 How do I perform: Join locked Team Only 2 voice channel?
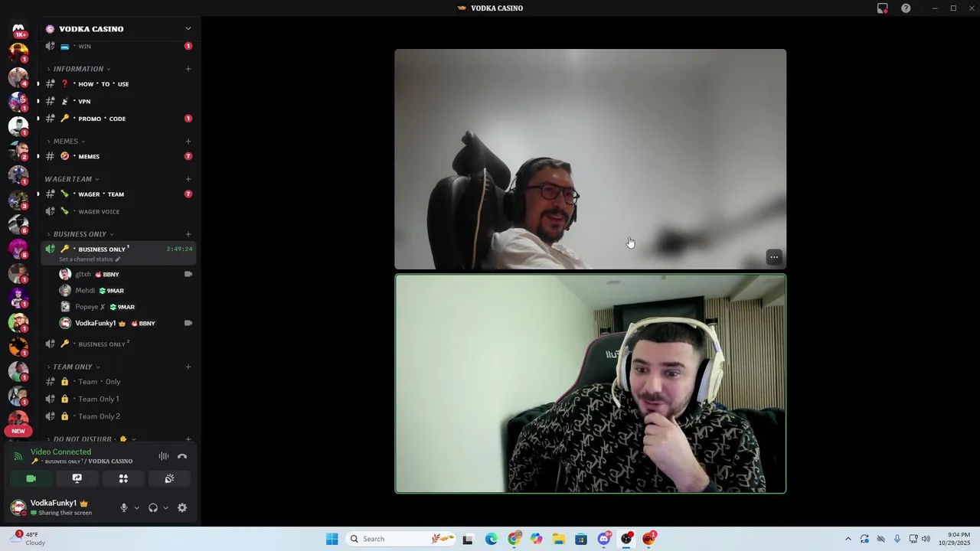pos(119,416)
